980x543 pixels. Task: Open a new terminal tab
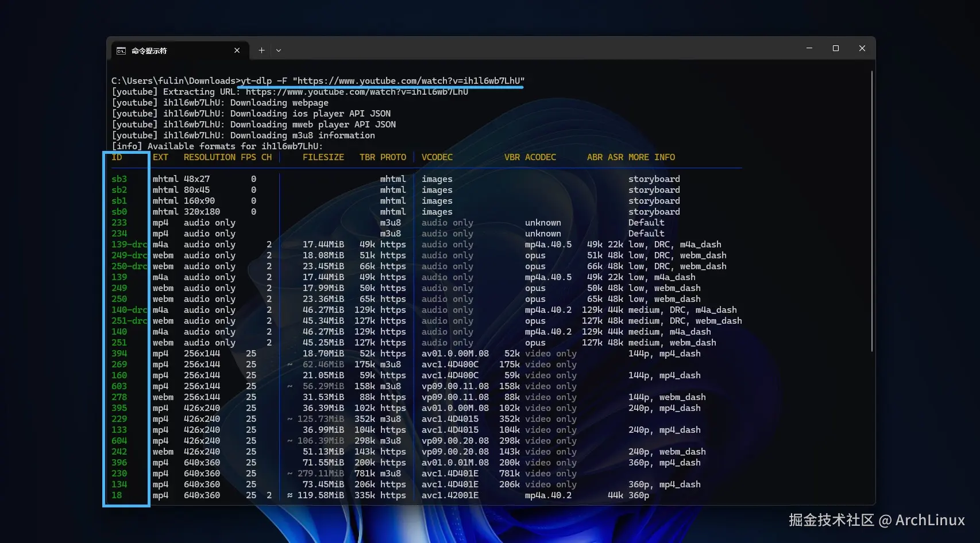[261, 51]
